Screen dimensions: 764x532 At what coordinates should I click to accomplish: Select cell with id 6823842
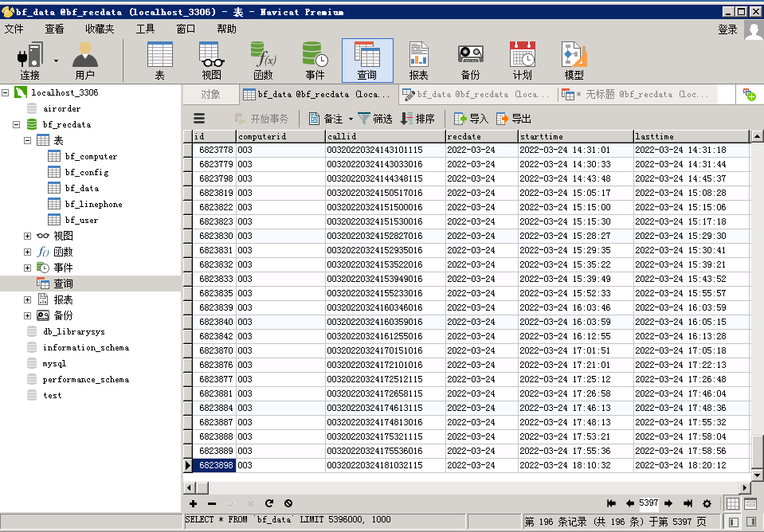(214, 336)
